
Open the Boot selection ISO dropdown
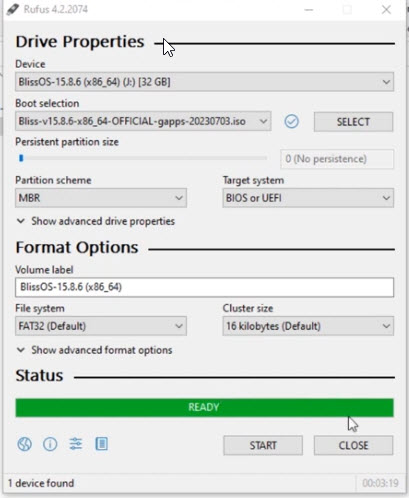pyautogui.click(x=143, y=121)
